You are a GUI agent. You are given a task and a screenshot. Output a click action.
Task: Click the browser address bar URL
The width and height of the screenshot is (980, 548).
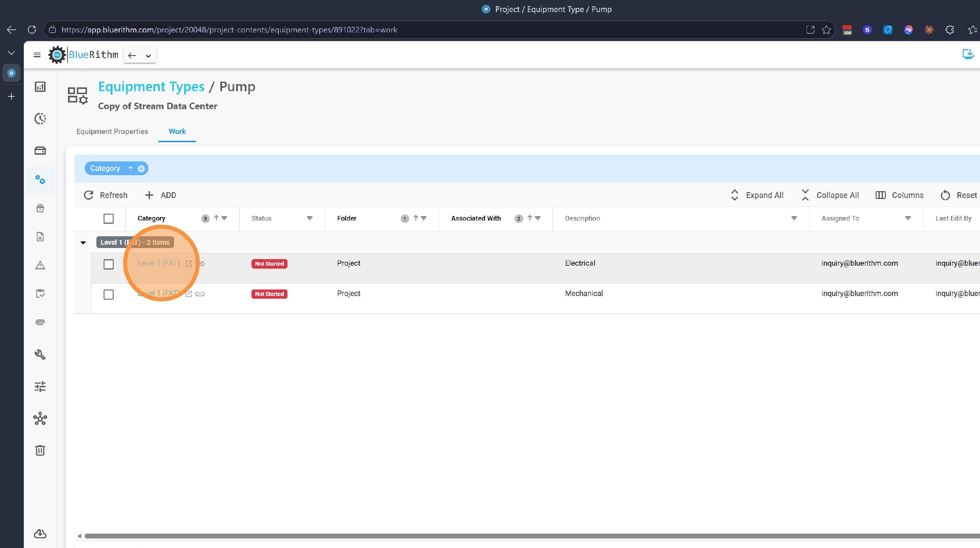(229, 30)
